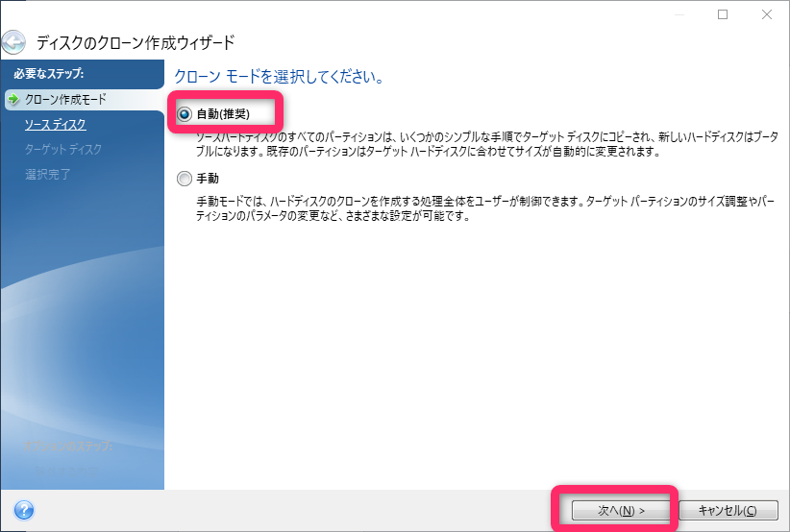Select the 自動(推奨) radio button
The width and height of the screenshot is (790, 532).
[x=185, y=114]
